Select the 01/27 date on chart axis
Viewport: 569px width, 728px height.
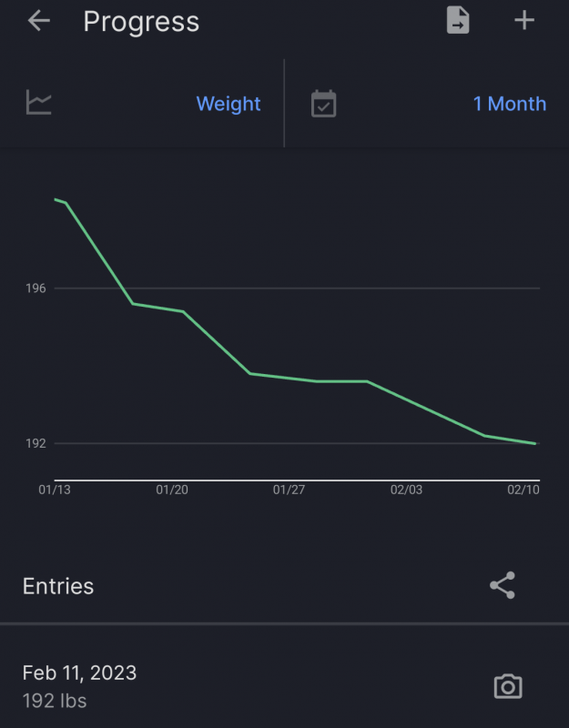tap(289, 490)
